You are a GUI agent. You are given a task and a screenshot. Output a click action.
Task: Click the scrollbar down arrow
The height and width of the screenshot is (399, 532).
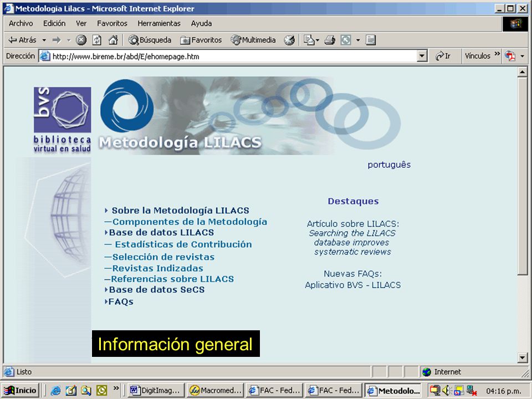pyautogui.click(x=522, y=357)
